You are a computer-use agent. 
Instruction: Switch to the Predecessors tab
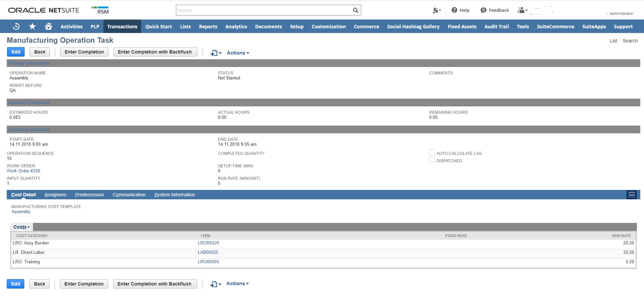pos(89,195)
